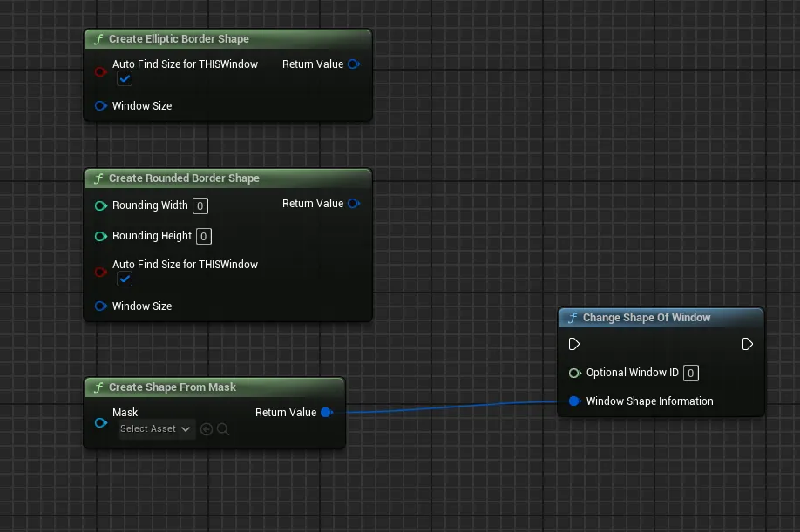Click the use-selected-asset arrow icon under Mask
The width and height of the screenshot is (800, 532).
(207, 429)
